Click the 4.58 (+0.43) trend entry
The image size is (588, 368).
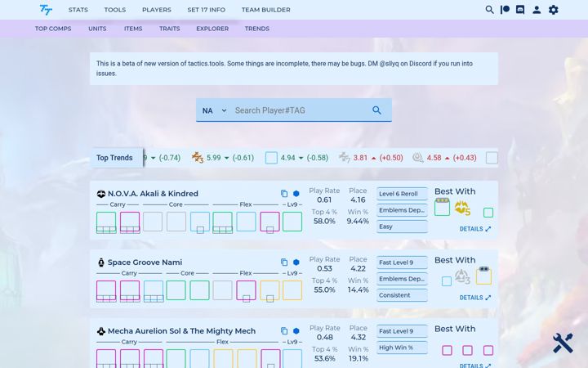click(x=444, y=158)
